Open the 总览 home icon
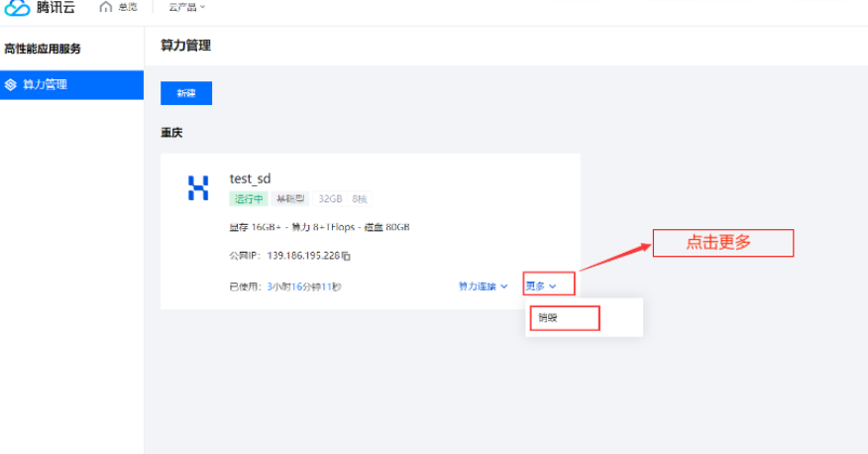The image size is (868, 454). 106,7
